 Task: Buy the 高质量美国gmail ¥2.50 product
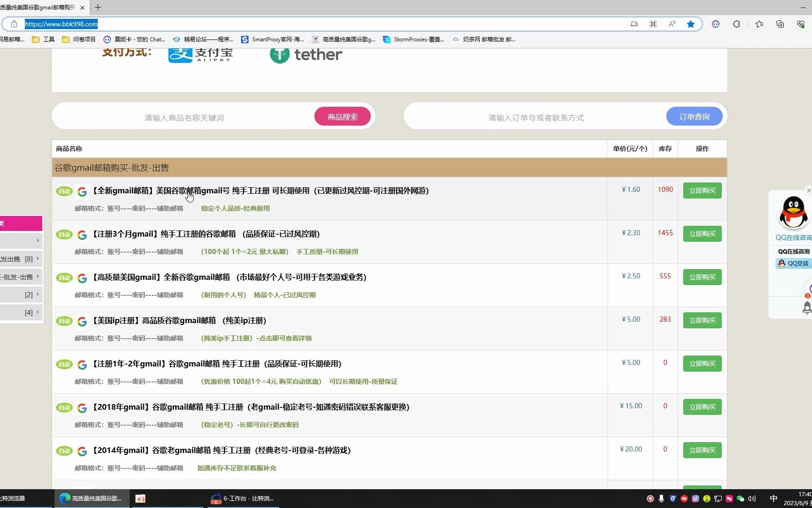click(x=703, y=277)
